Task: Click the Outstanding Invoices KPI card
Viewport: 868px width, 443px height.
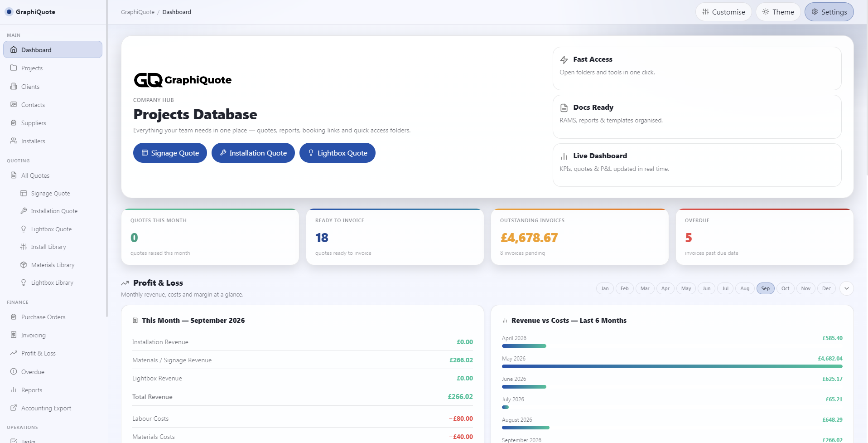Action: pyautogui.click(x=580, y=237)
